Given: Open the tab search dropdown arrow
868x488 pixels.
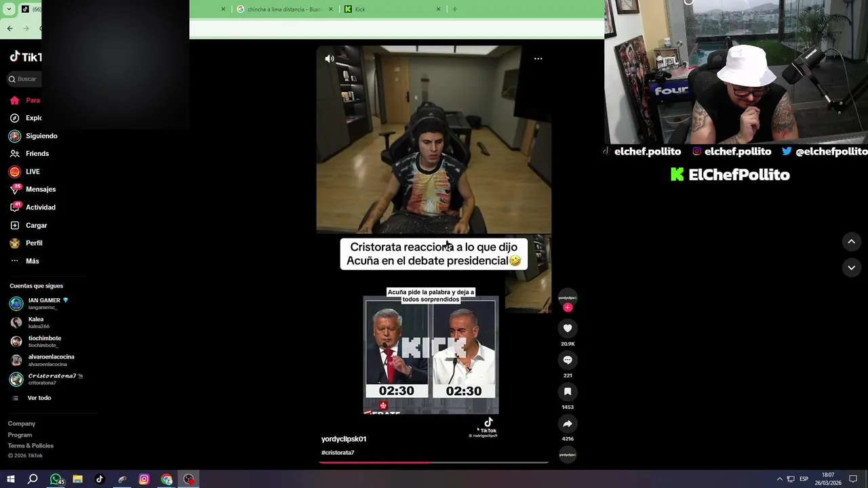Looking at the screenshot, I should pos(9,9).
